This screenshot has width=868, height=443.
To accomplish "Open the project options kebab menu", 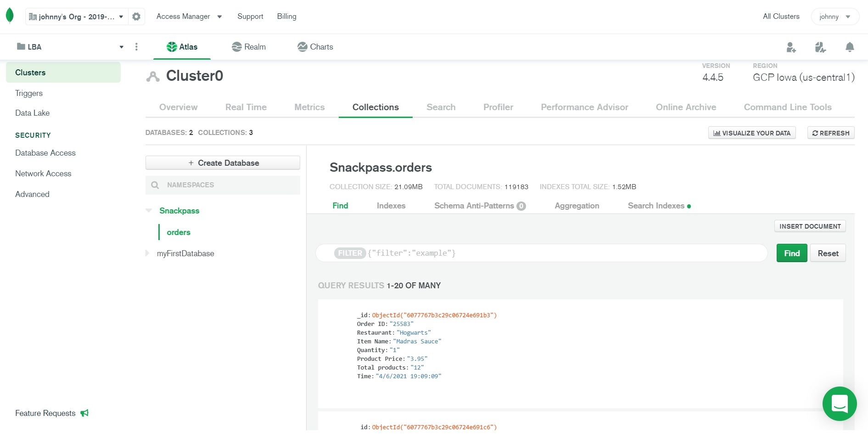I will 136,47.
